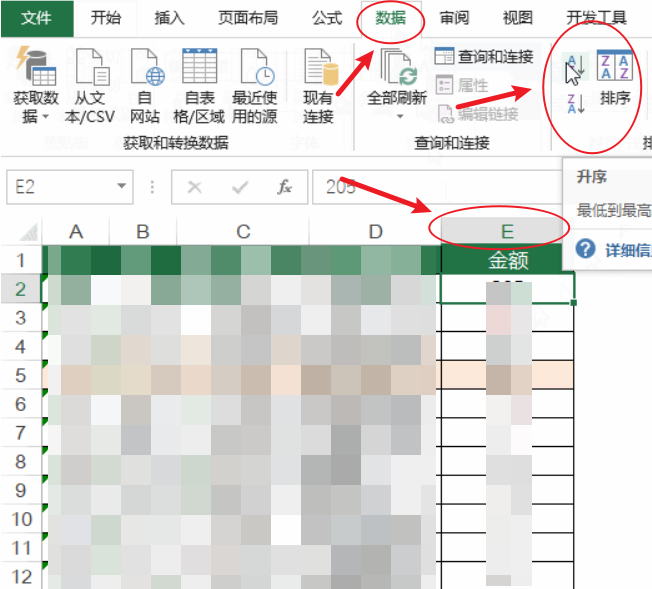Select the 数据 ribbon tab
Screen dimensions: 652x589
390,18
